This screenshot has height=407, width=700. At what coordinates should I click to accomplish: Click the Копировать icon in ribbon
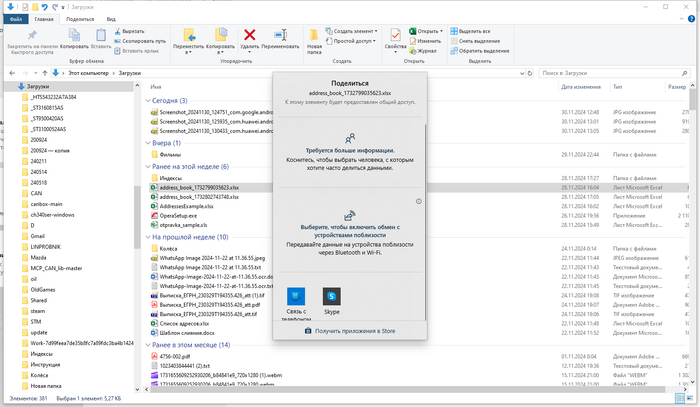click(x=71, y=38)
